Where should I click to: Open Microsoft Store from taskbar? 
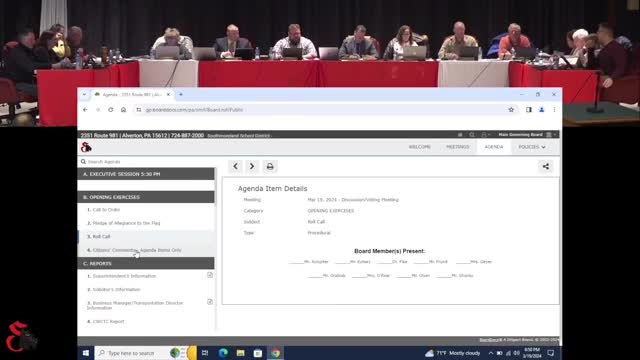(258, 353)
